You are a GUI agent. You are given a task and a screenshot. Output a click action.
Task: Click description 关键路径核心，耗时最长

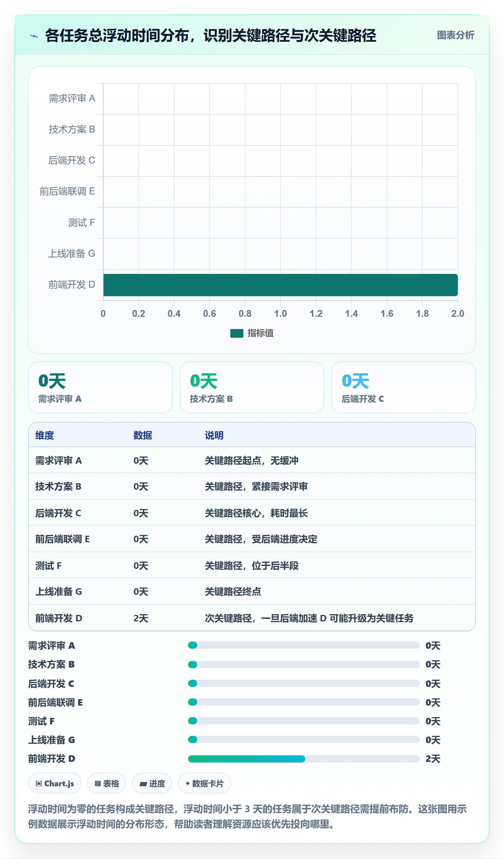(x=256, y=513)
